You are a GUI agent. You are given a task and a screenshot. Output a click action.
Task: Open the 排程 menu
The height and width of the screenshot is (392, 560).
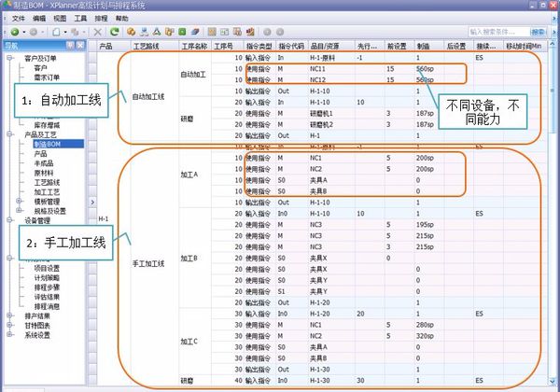coord(101,19)
